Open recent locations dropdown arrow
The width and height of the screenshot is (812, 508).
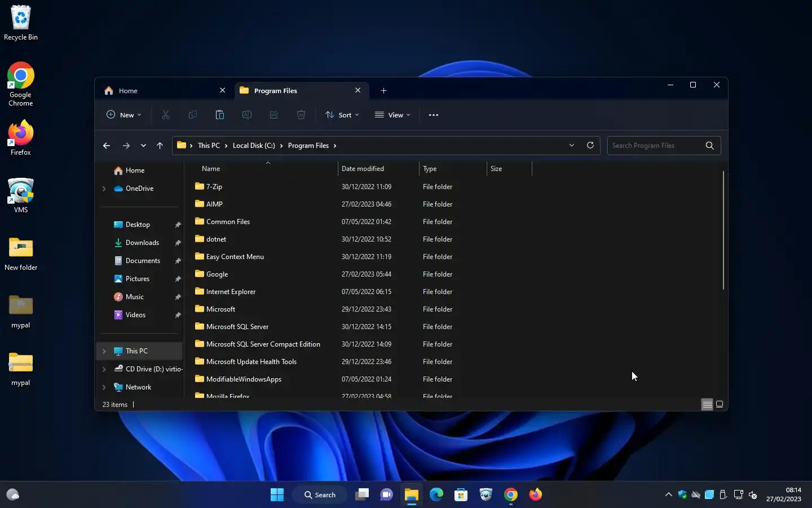coord(143,146)
